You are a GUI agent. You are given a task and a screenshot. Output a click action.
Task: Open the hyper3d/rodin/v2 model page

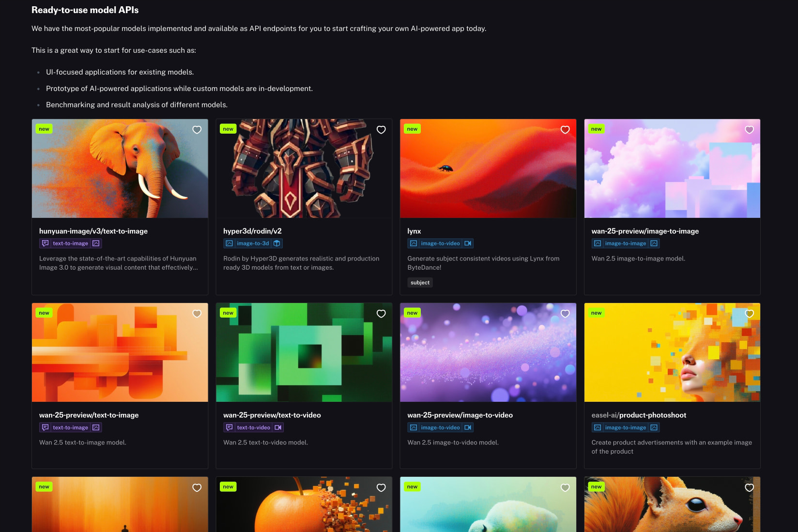(x=252, y=231)
